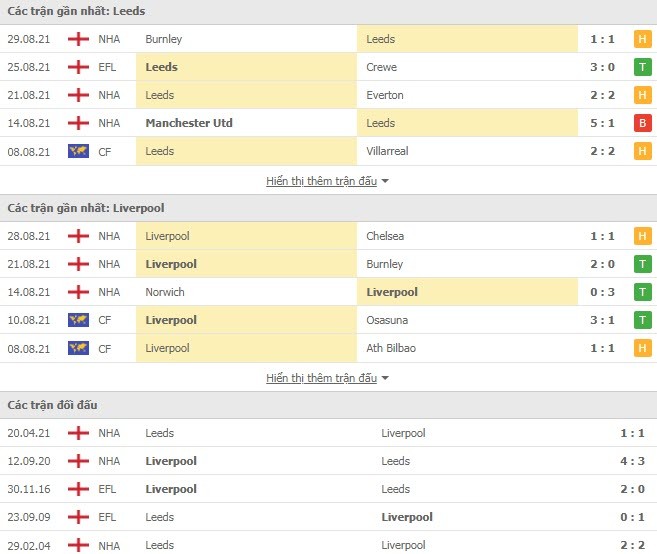Click the green win badge for Norwich vs Liverpool

pyautogui.click(x=642, y=292)
